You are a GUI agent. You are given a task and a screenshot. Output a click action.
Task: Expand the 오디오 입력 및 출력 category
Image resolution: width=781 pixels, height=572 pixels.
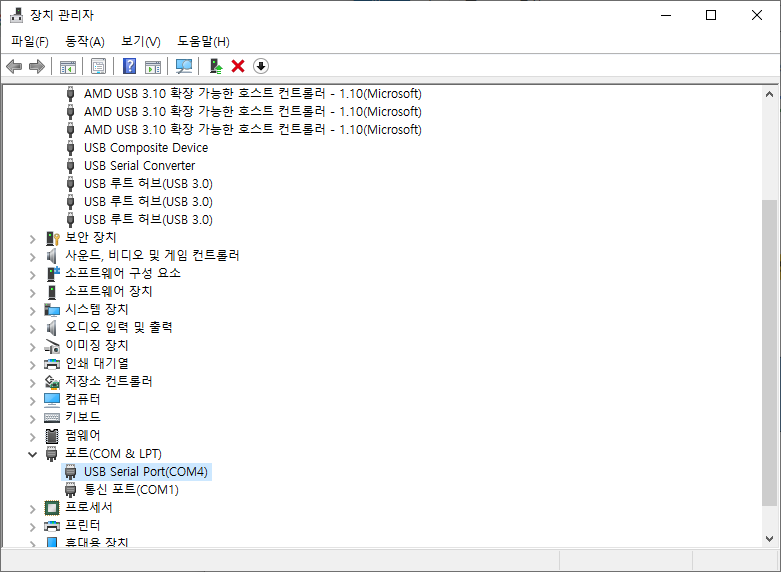coord(33,329)
